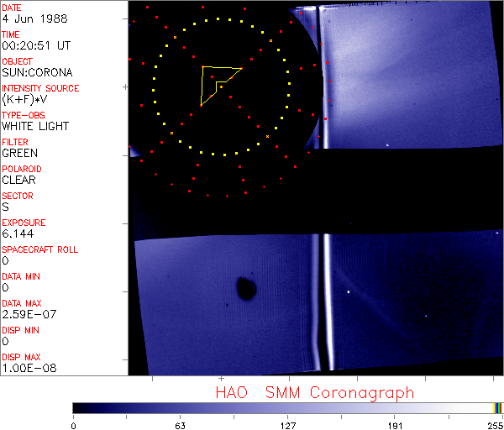The image size is (504, 430).
Task: Click the colorbar tick label 63
Action: (x=180, y=424)
